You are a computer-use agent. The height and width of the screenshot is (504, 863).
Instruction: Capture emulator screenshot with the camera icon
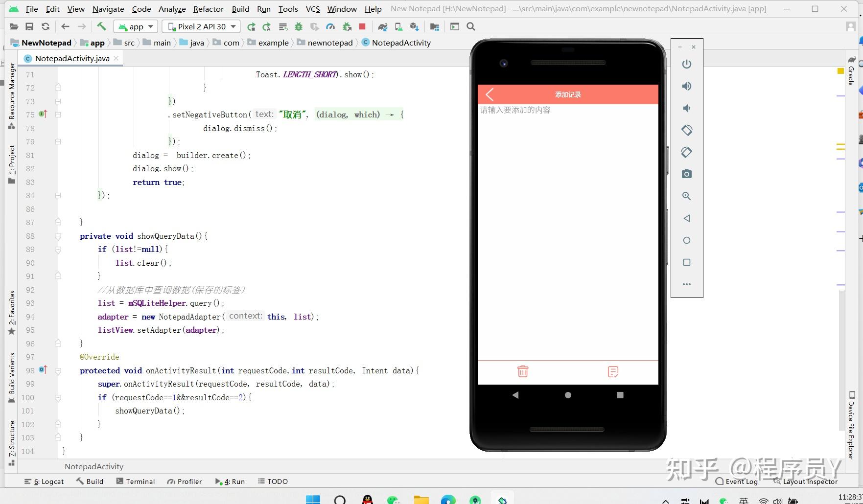pos(687,174)
